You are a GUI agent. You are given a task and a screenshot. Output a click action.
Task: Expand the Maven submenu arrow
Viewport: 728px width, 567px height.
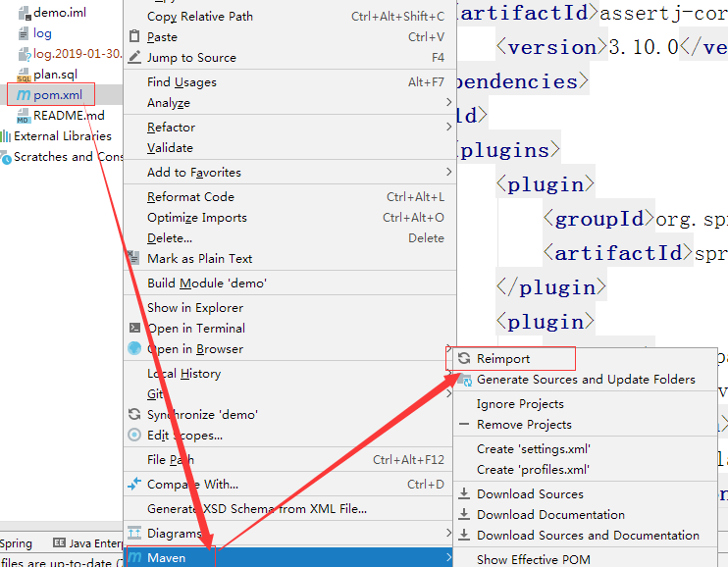click(448, 557)
